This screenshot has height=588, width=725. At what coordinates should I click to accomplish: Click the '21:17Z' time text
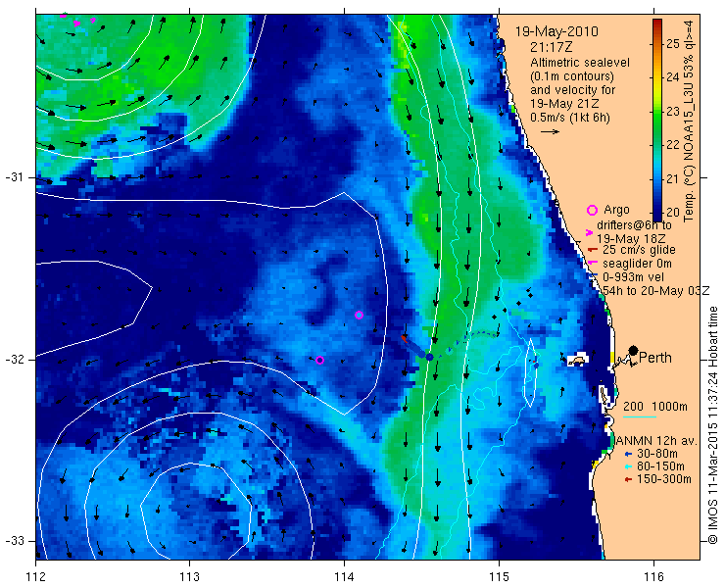point(552,47)
